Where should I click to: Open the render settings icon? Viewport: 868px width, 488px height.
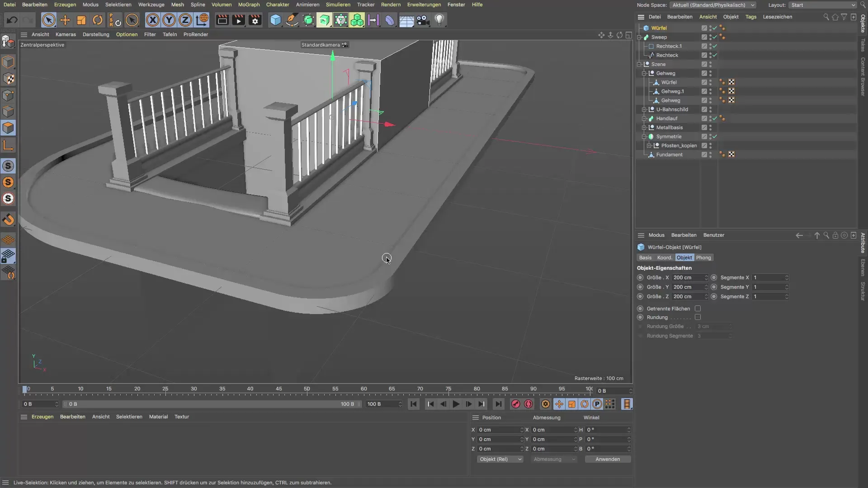point(255,20)
